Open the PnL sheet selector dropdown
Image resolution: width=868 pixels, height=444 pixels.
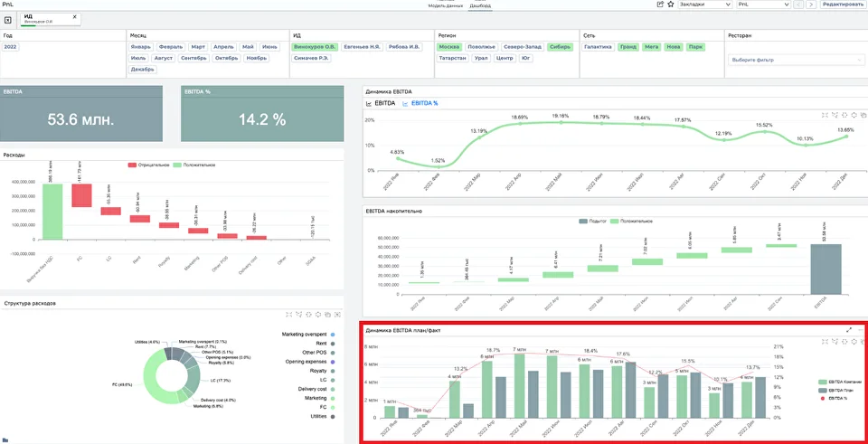pos(763,5)
